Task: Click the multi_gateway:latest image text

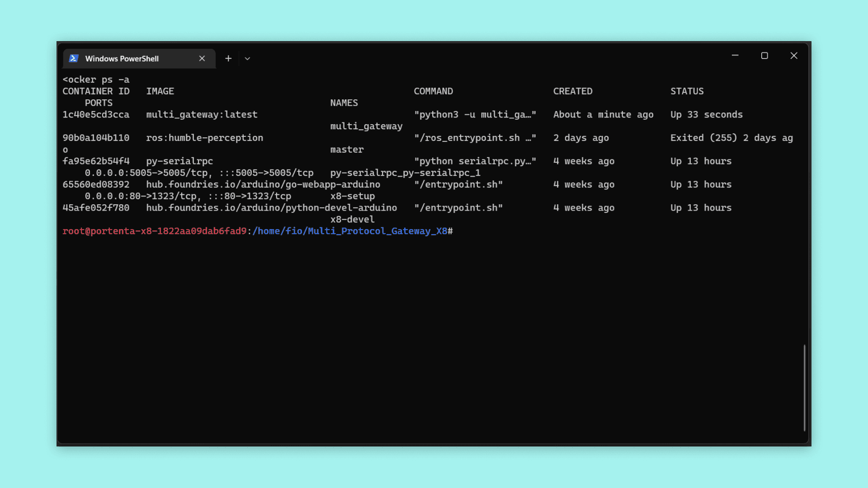Action: (202, 114)
